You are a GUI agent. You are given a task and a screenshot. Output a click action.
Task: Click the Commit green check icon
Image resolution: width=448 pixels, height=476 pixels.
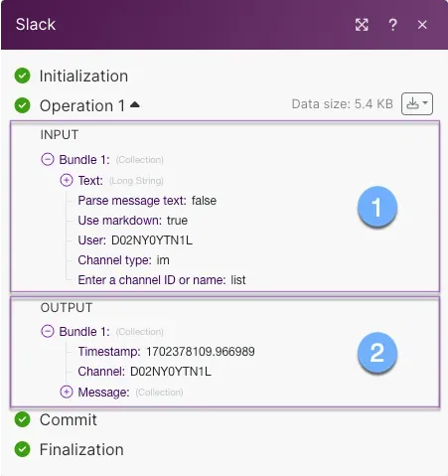click(22, 419)
